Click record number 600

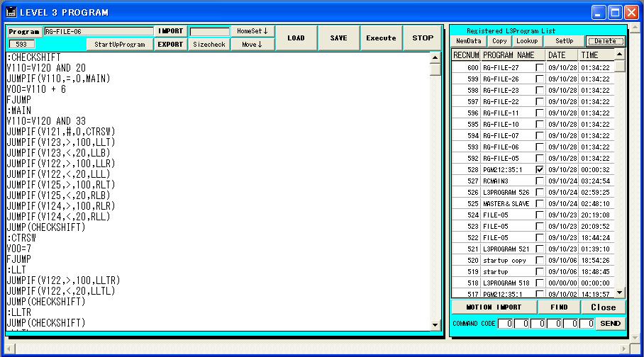(473, 67)
